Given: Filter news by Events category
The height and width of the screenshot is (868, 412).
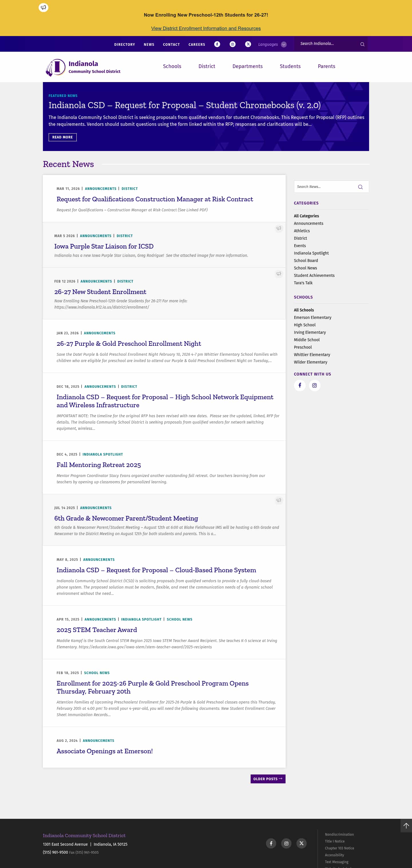Looking at the screenshot, I should [300, 246].
